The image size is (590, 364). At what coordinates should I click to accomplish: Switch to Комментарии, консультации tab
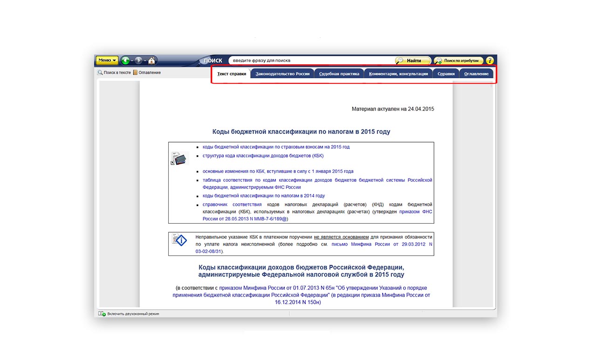tap(398, 74)
